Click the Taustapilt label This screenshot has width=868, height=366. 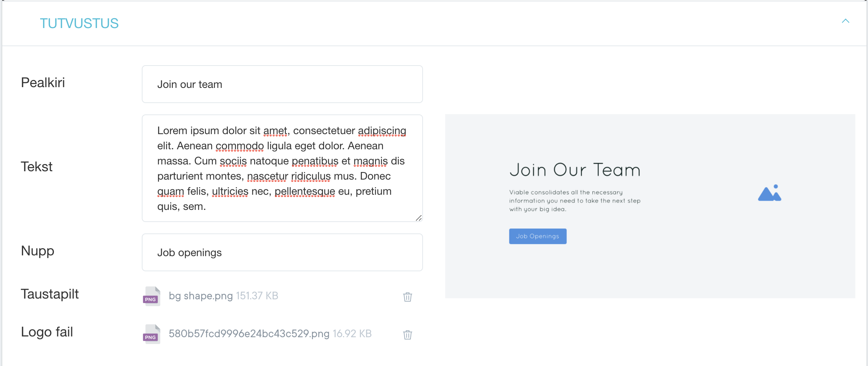50,294
